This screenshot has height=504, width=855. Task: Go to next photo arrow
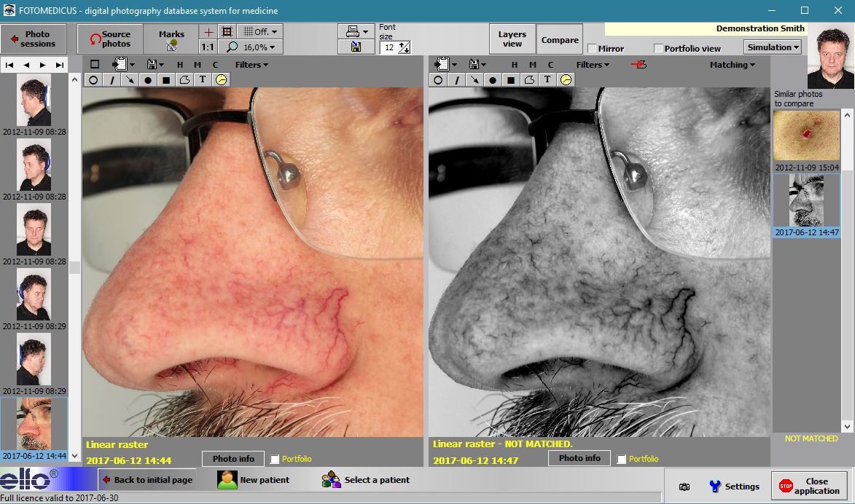[42, 65]
